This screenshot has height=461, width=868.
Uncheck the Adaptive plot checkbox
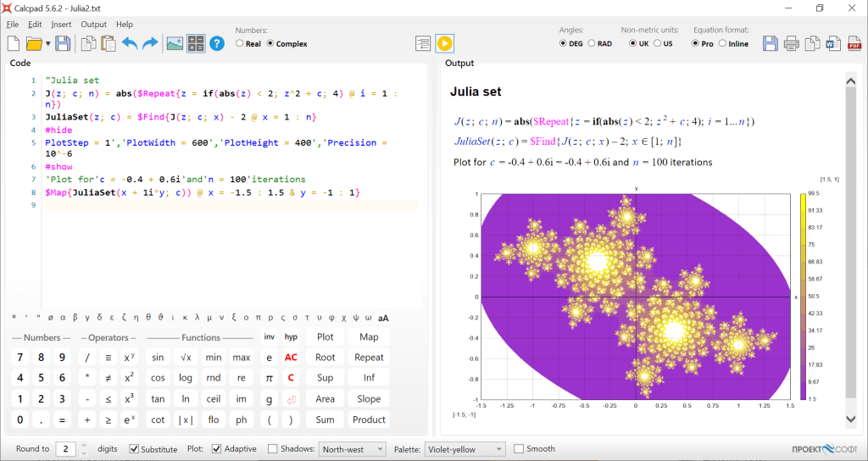(217, 449)
